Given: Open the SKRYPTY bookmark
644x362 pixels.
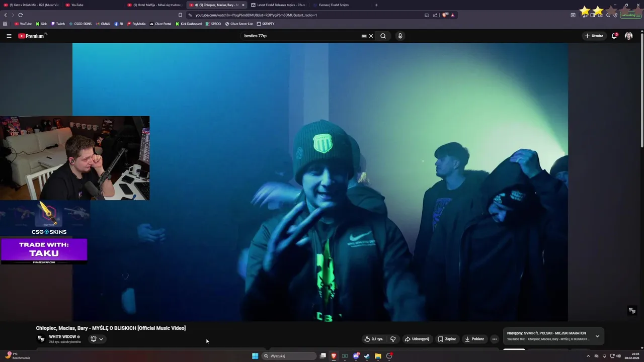Looking at the screenshot, I should click(x=266, y=24).
